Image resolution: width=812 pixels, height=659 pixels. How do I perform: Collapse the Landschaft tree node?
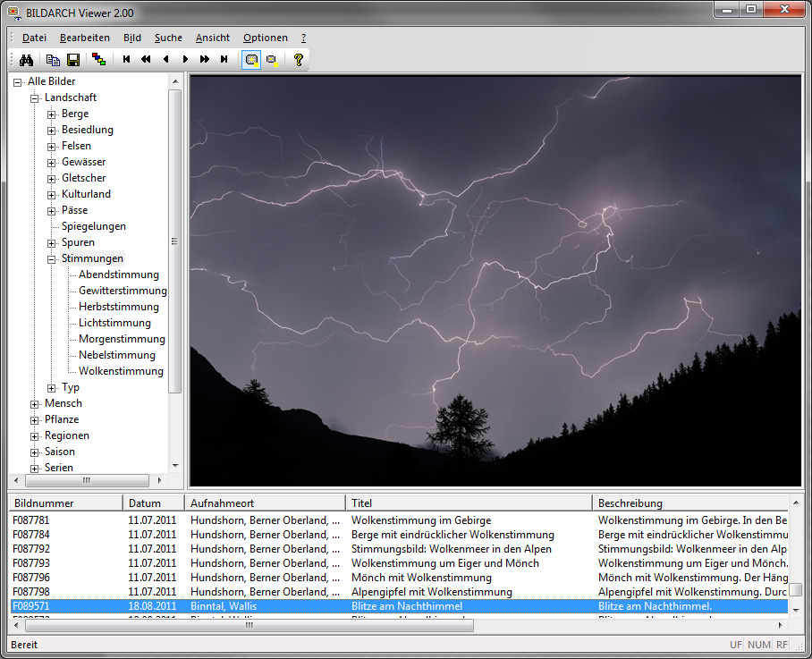(x=35, y=98)
